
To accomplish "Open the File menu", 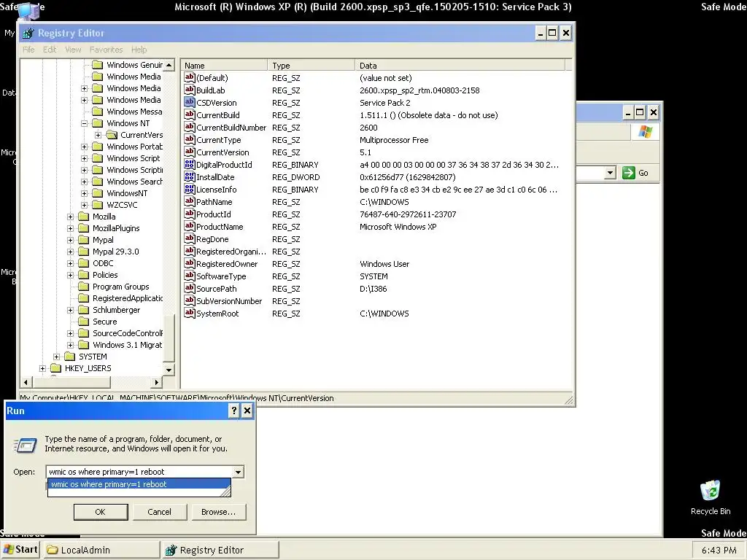I will click(x=28, y=50).
